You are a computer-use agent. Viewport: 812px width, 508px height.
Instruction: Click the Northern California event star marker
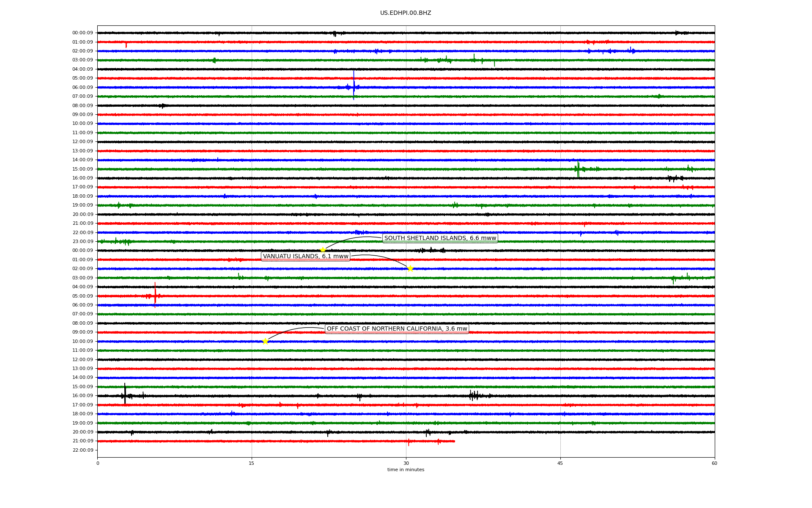(265, 341)
